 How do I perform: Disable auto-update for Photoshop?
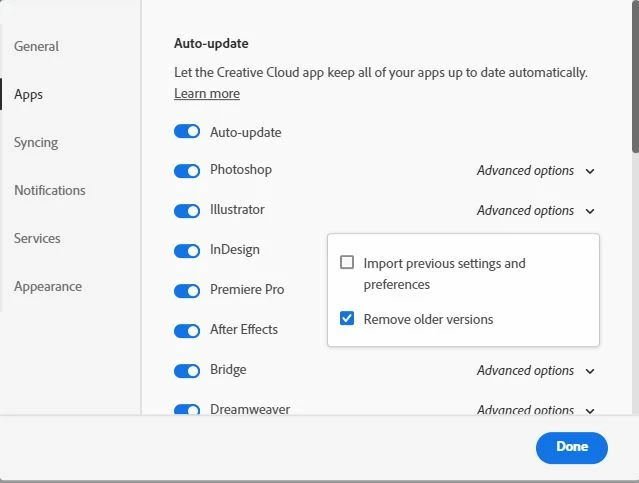[187, 171]
